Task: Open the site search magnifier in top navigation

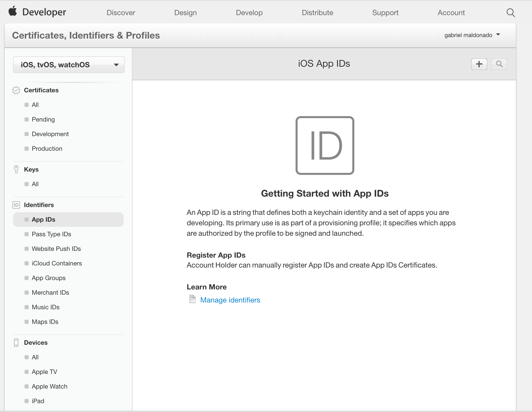Action: click(x=510, y=13)
